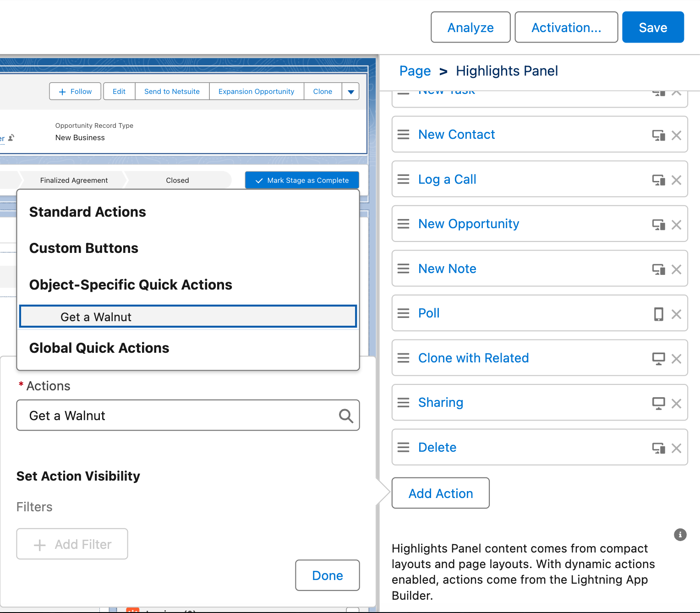The image size is (700, 613).
Task: Mark Stage as Complete
Action: pyautogui.click(x=302, y=181)
